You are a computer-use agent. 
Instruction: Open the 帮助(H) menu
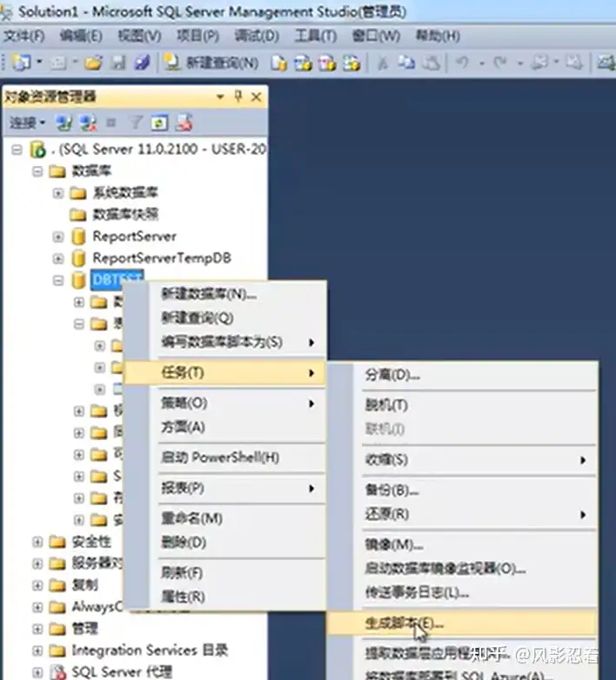coord(438,36)
